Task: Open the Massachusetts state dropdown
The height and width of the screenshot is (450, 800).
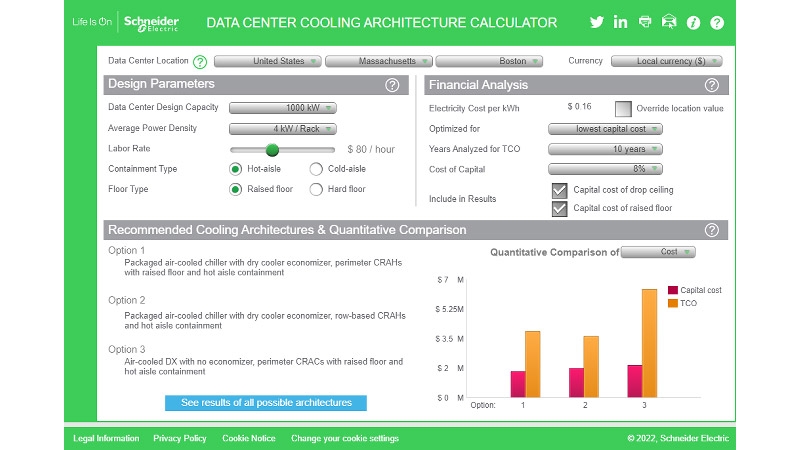Action: point(379,61)
